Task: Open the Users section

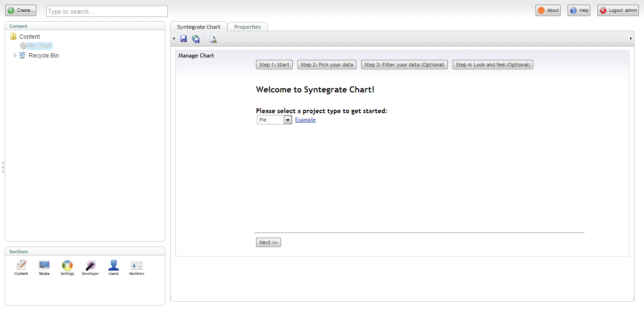Action: coord(114,267)
